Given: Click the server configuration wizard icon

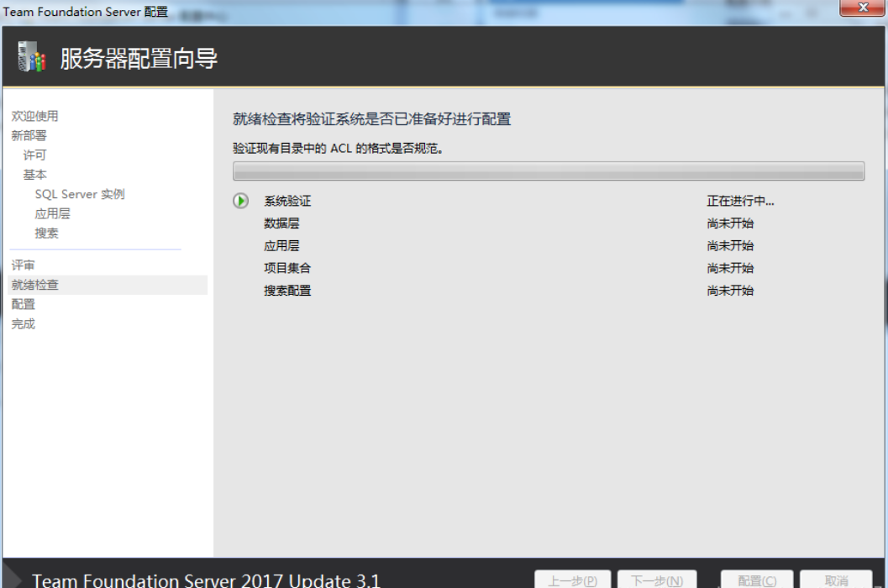Looking at the screenshot, I should [32, 56].
